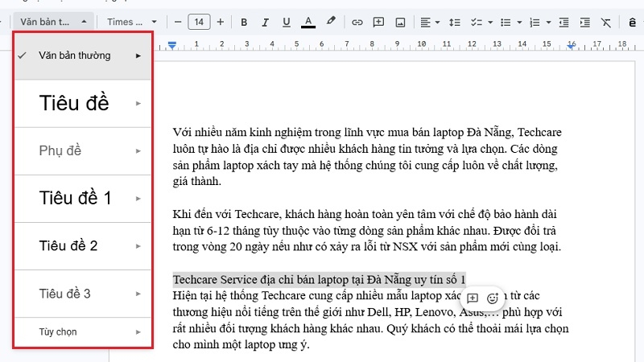
Task: Insert a hyperlink
Action: pos(357,23)
